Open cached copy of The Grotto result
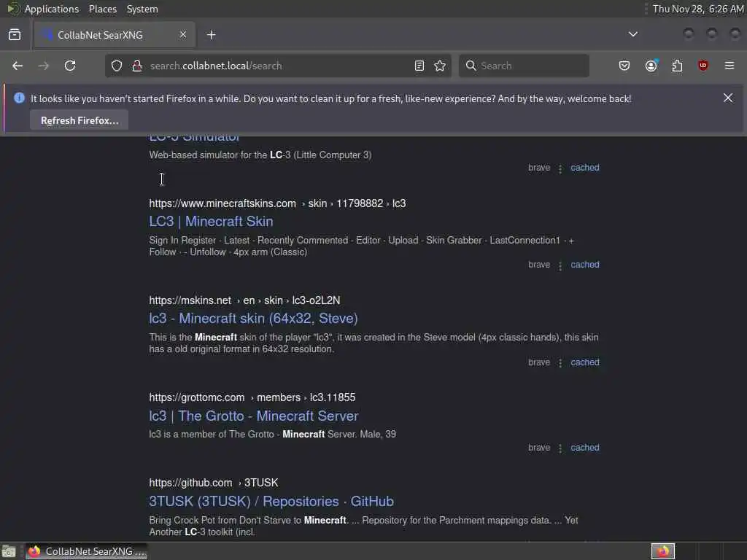 (585, 448)
